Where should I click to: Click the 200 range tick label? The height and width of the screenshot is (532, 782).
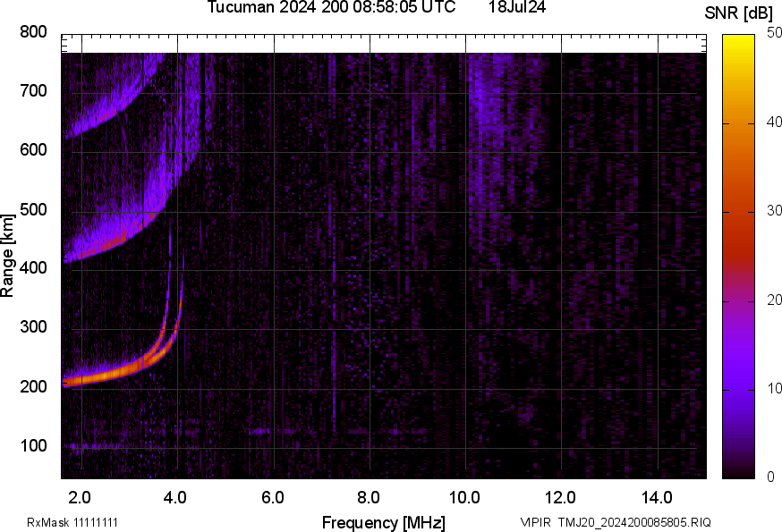click(x=33, y=386)
